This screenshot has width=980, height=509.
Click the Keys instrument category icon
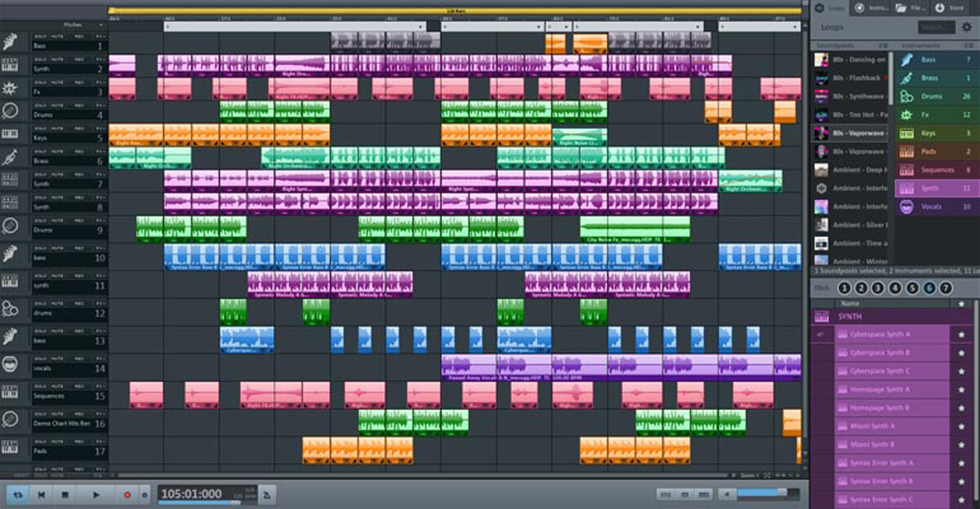point(907,132)
